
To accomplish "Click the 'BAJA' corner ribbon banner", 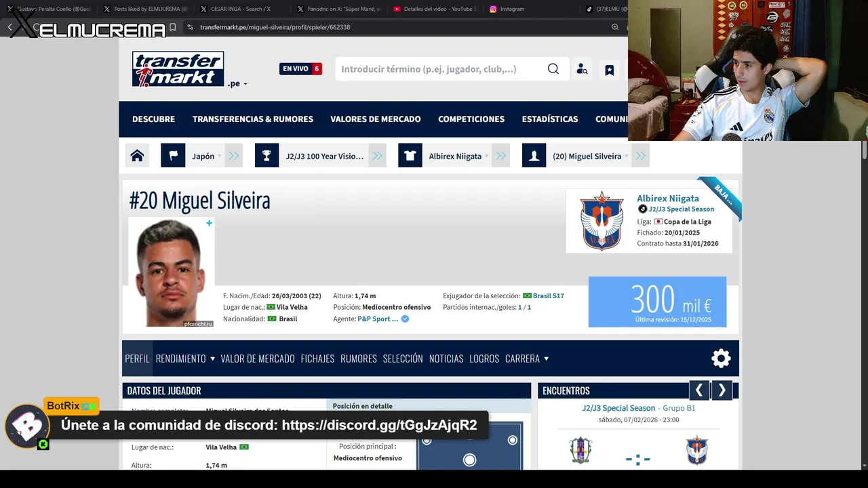I will point(722,197).
